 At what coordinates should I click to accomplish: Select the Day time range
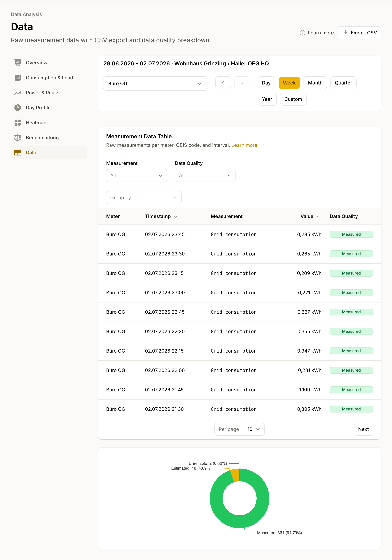point(266,83)
